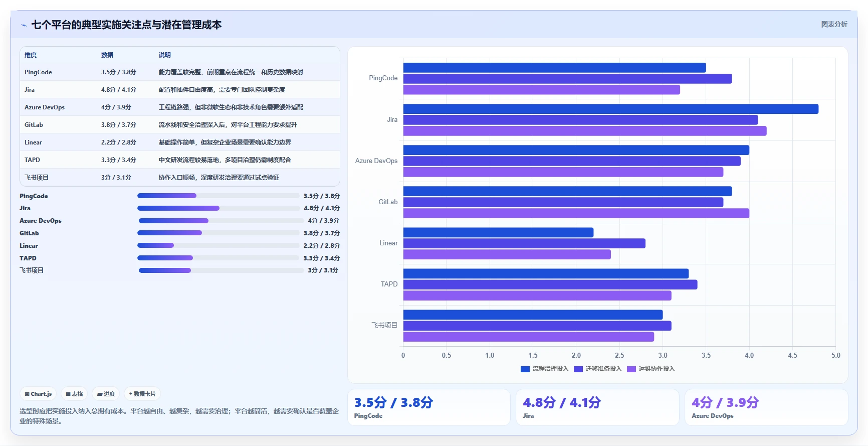This screenshot has height=446, width=868.
Task: Click the table description starting with 能力覆盖较完整
Action: click(x=231, y=72)
